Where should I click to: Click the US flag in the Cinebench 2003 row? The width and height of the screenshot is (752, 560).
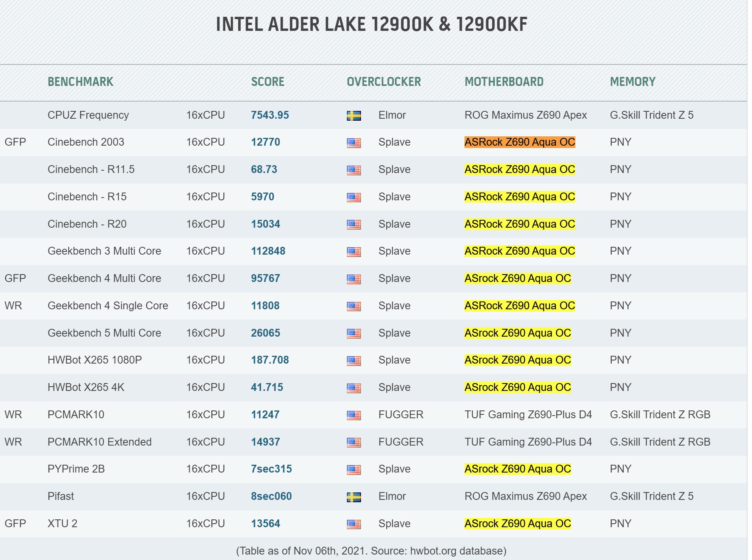point(354,143)
